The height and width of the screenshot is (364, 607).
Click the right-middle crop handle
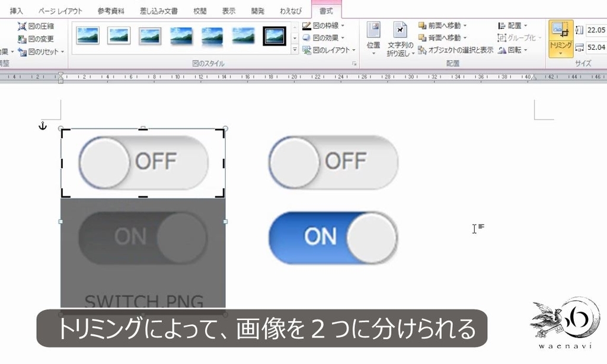click(x=223, y=163)
